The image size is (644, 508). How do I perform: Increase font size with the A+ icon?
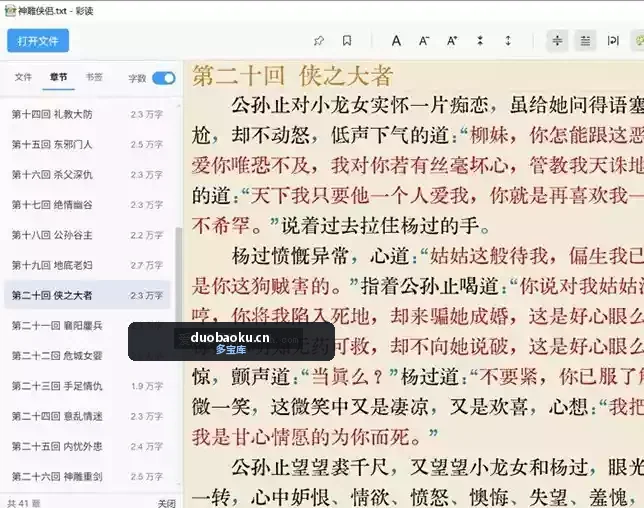click(452, 41)
